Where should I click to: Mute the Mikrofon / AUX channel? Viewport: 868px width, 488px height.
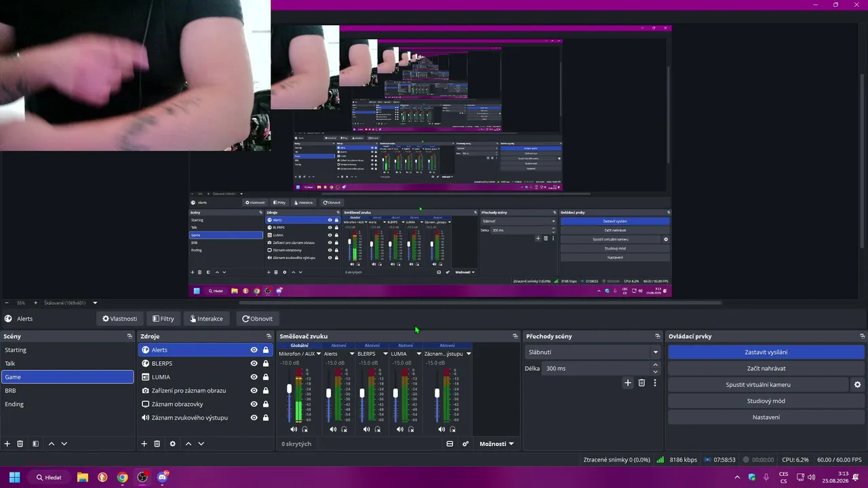[294, 429]
